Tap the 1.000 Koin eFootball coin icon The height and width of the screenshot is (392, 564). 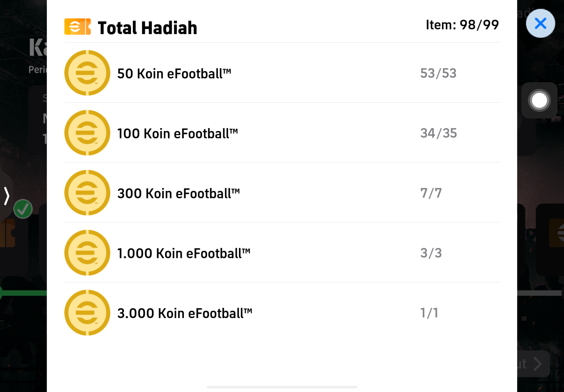pyautogui.click(x=87, y=252)
